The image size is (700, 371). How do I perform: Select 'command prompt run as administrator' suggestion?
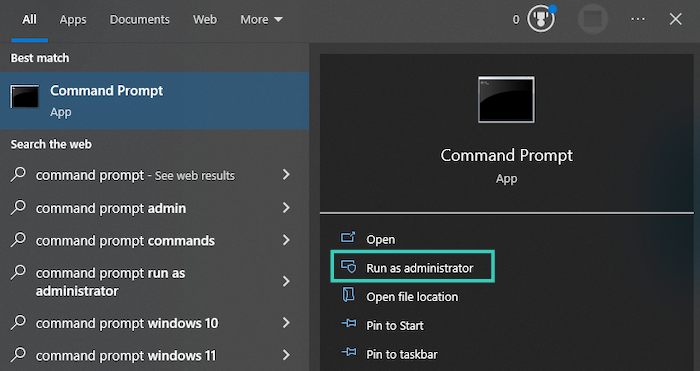[x=110, y=282]
